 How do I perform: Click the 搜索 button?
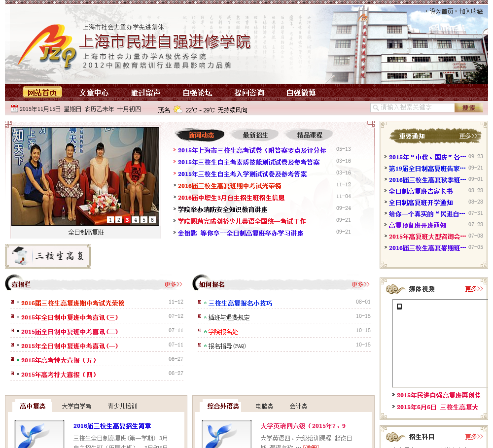469,108
